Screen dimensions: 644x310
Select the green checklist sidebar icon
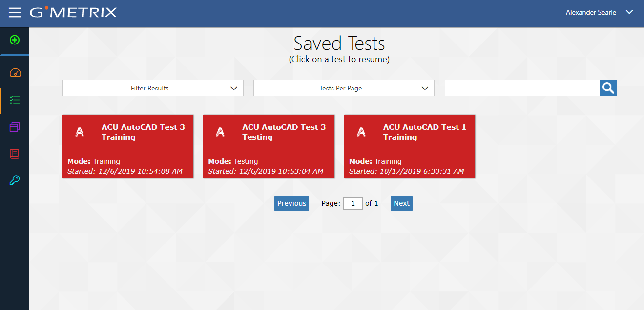pos(15,100)
